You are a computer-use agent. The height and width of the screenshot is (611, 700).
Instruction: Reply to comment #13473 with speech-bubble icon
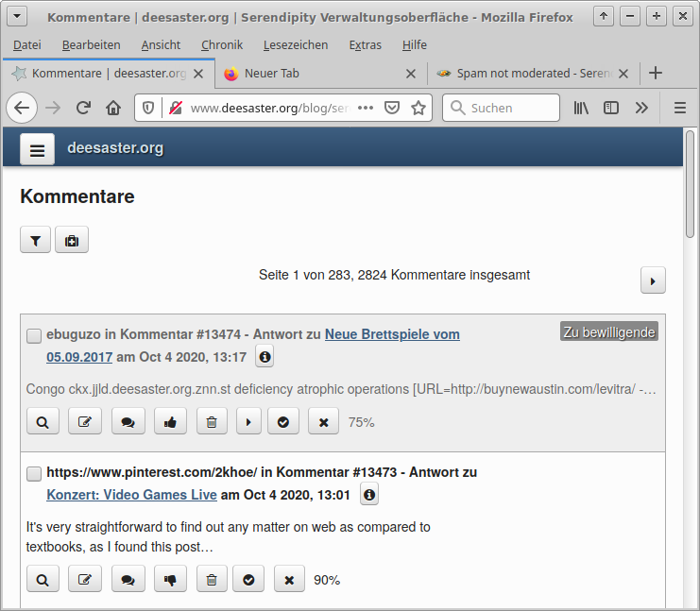[128, 580]
